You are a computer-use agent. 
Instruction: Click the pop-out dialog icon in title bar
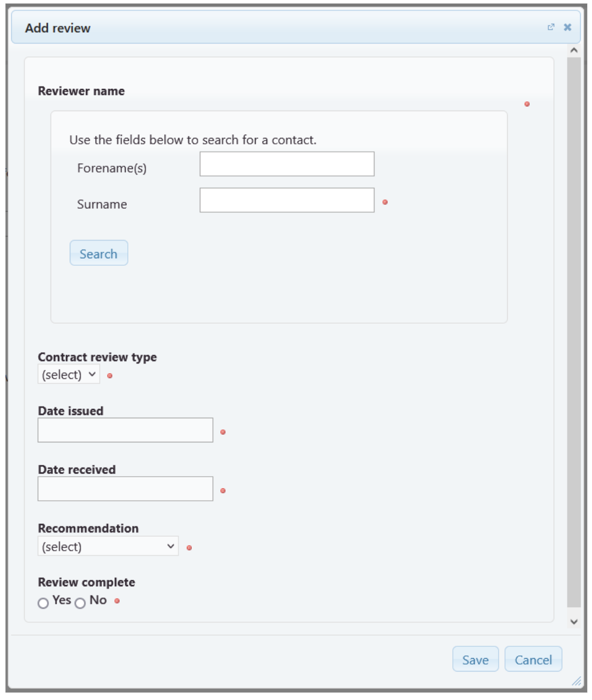click(x=551, y=27)
